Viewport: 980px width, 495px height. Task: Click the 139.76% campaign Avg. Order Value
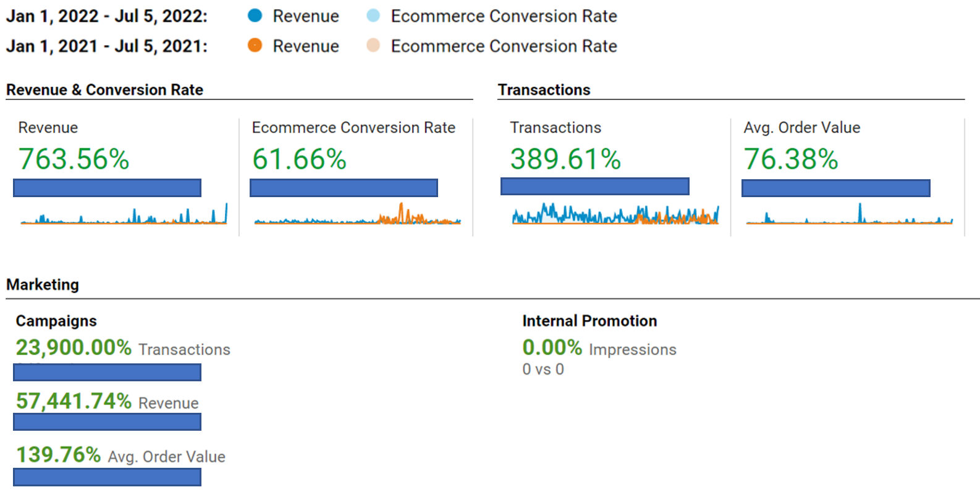pos(58,455)
